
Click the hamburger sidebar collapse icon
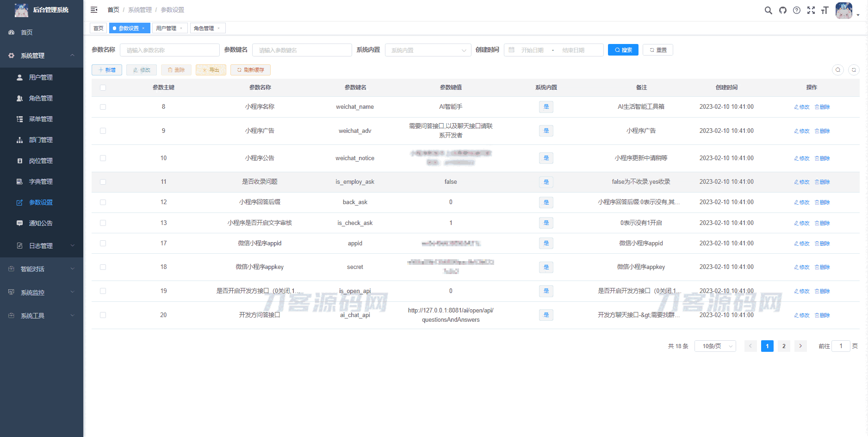(94, 10)
